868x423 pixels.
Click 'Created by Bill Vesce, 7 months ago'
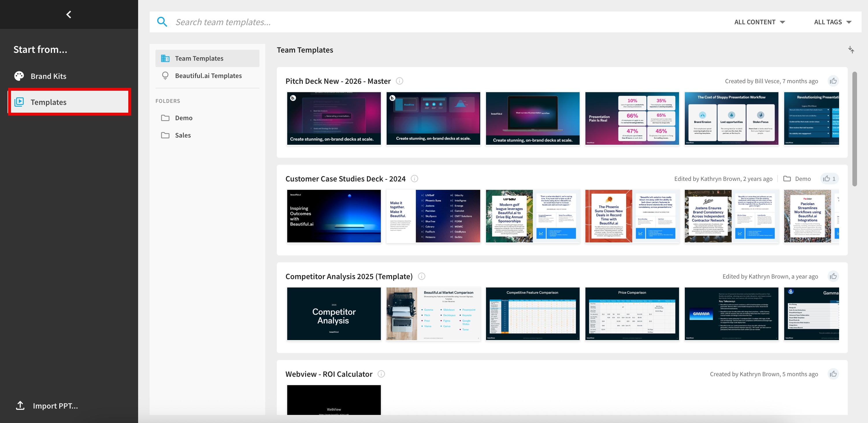pyautogui.click(x=771, y=81)
